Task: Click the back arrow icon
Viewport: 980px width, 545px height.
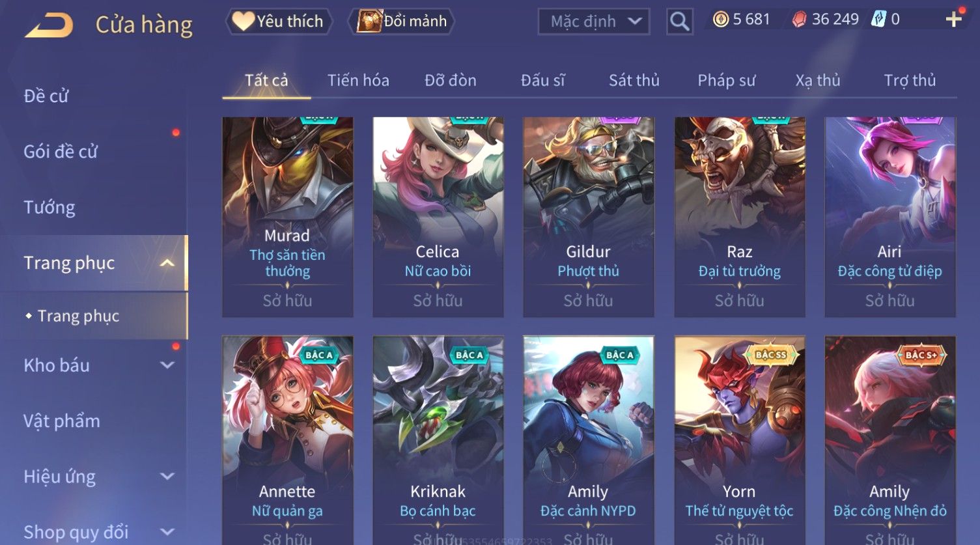Action: [x=49, y=25]
